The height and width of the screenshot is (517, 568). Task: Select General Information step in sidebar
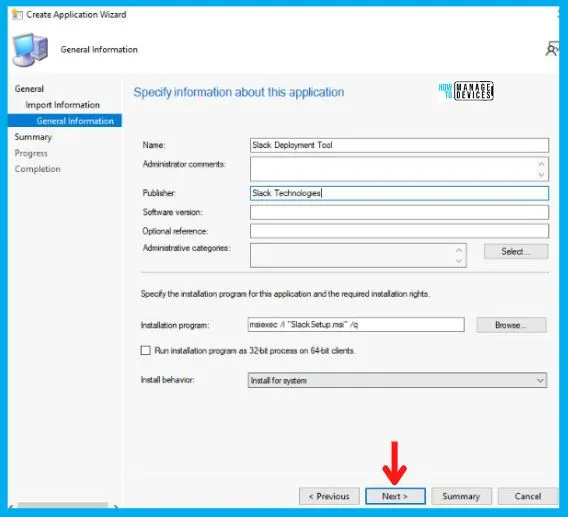65,121
